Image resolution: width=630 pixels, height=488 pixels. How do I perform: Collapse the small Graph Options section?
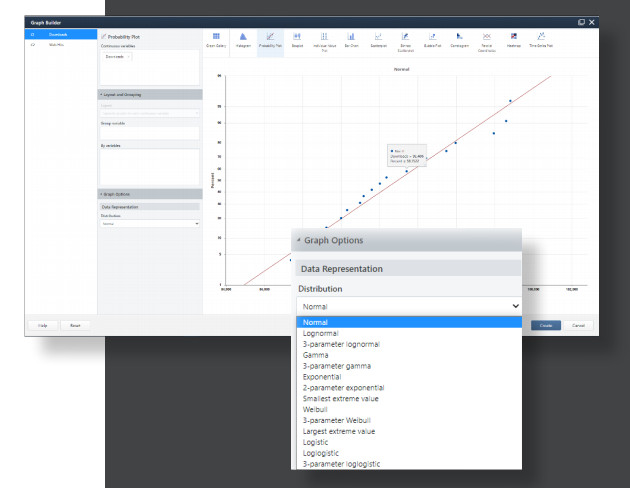(150, 194)
